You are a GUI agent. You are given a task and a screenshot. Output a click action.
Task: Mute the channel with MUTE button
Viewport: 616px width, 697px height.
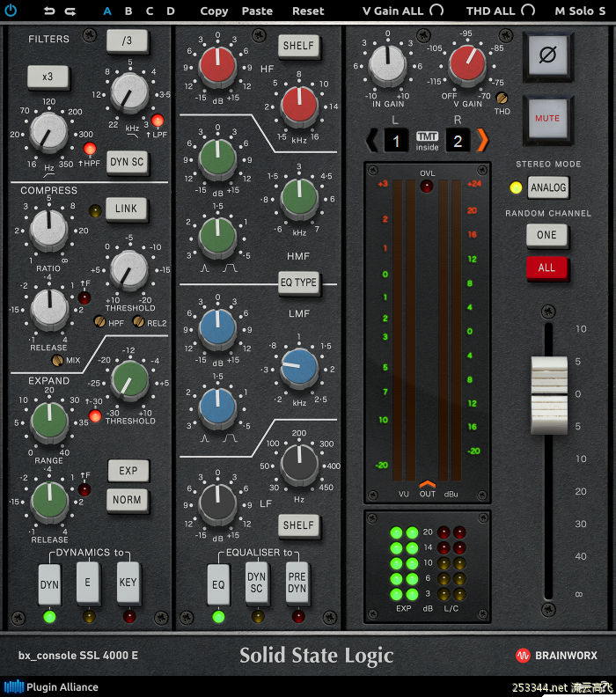pyautogui.click(x=547, y=119)
